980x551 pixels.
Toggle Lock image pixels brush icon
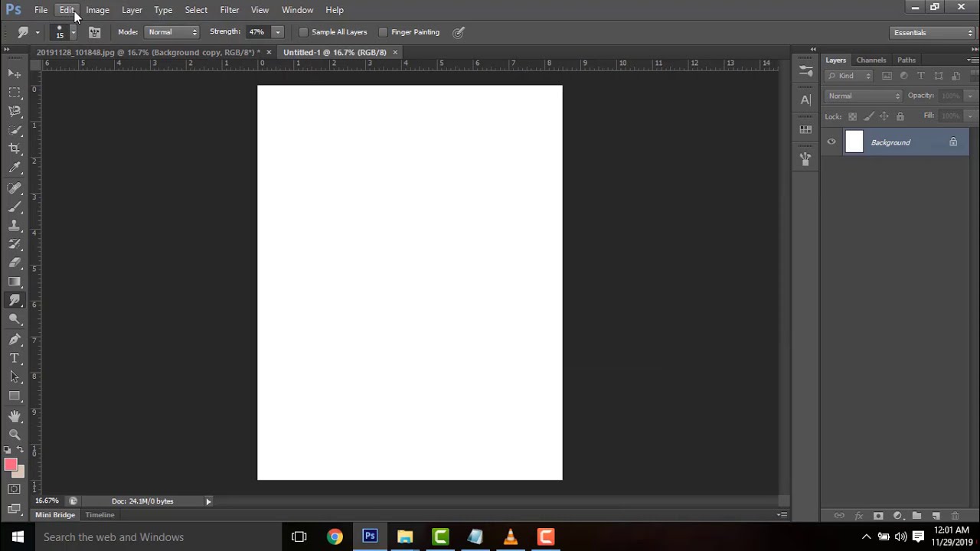point(868,116)
